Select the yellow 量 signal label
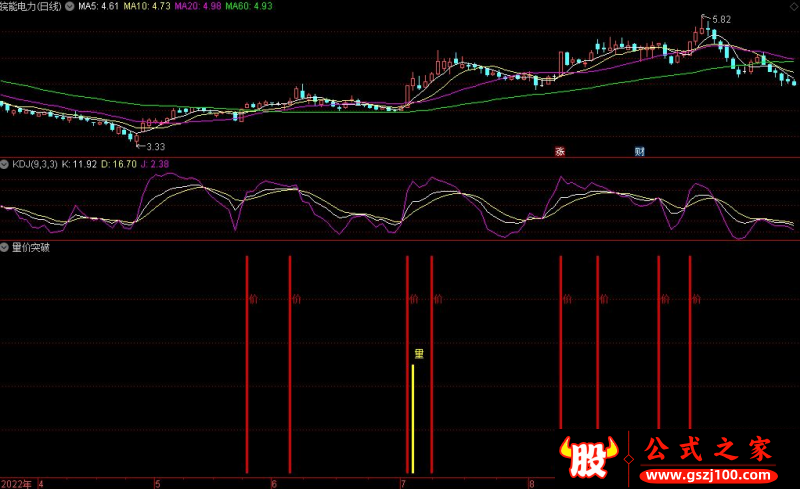800x489 pixels. [x=419, y=354]
